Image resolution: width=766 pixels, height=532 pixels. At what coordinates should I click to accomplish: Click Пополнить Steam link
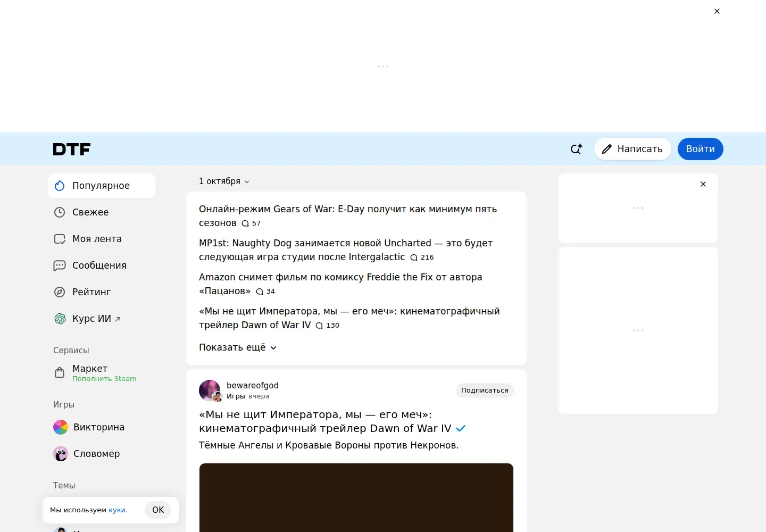(x=104, y=379)
